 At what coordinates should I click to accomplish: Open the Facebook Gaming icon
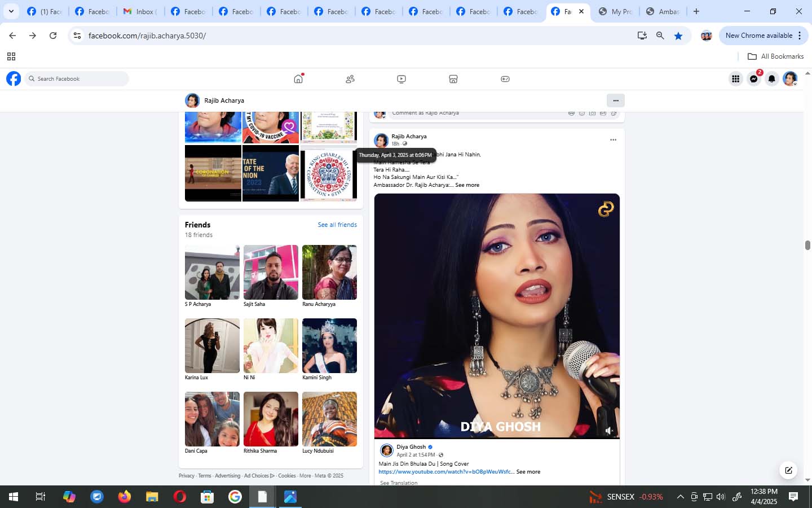point(505,79)
